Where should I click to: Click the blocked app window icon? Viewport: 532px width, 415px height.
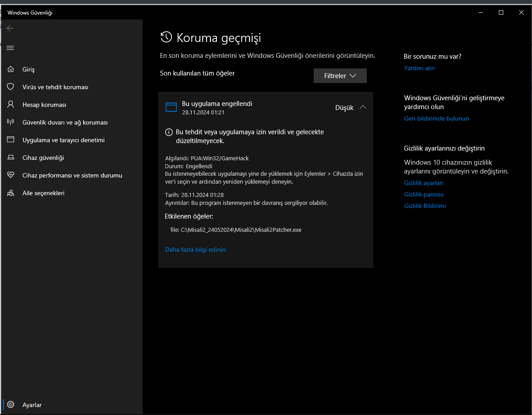point(171,107)
